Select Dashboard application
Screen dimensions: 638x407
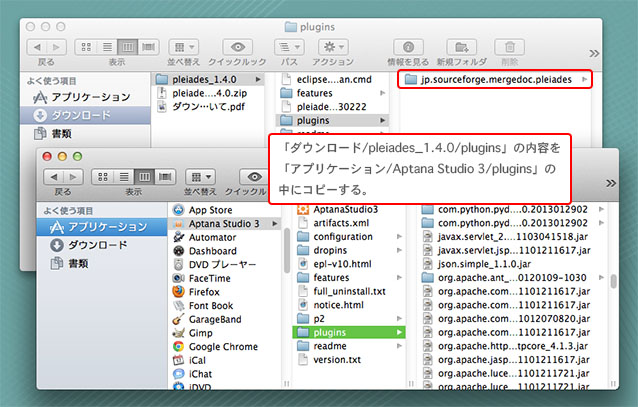click(x=225, y=251)
